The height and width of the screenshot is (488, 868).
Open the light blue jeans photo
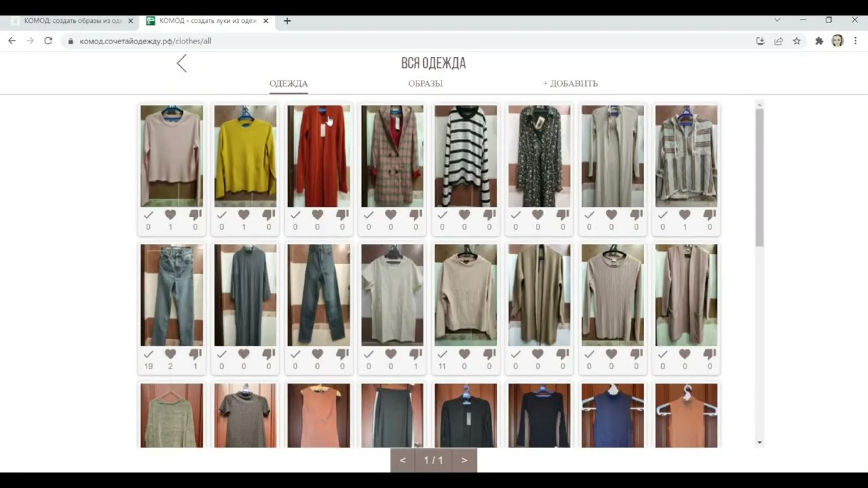coord(172,295)
